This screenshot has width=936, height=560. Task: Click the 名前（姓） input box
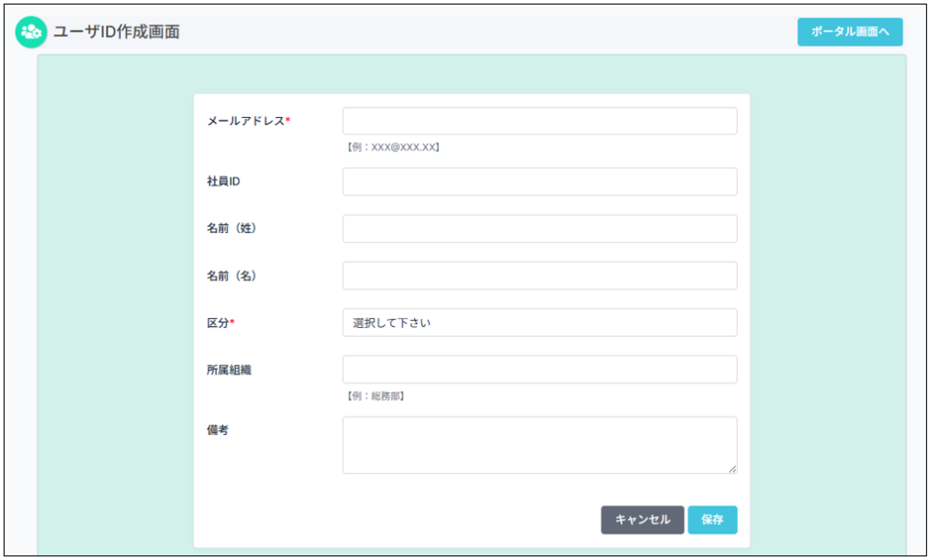(539, 228)
